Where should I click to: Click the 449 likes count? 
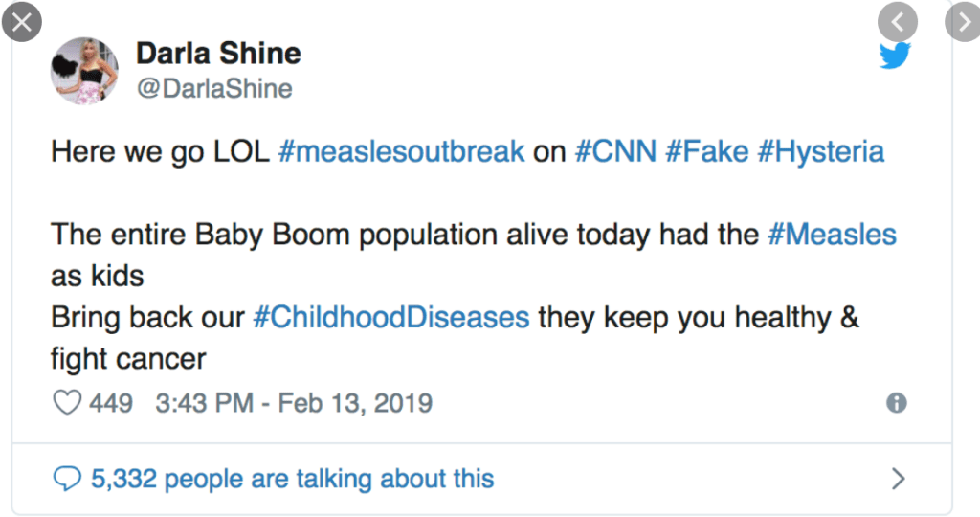(x=111, y=403)
